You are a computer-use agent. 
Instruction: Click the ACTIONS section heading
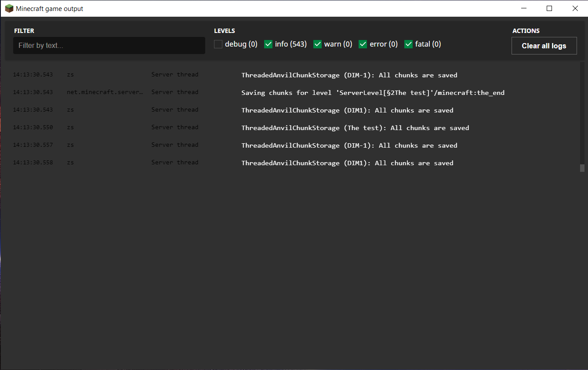click(526, 31)
